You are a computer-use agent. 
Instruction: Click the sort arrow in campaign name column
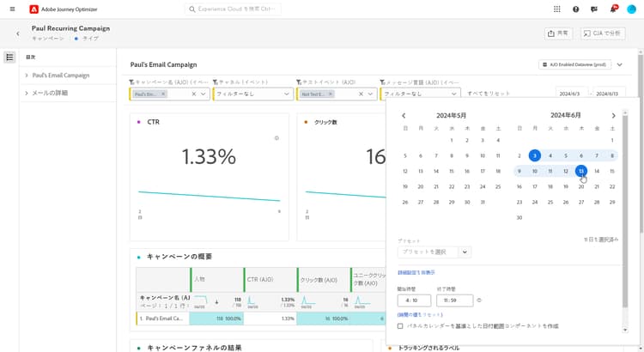217,302
